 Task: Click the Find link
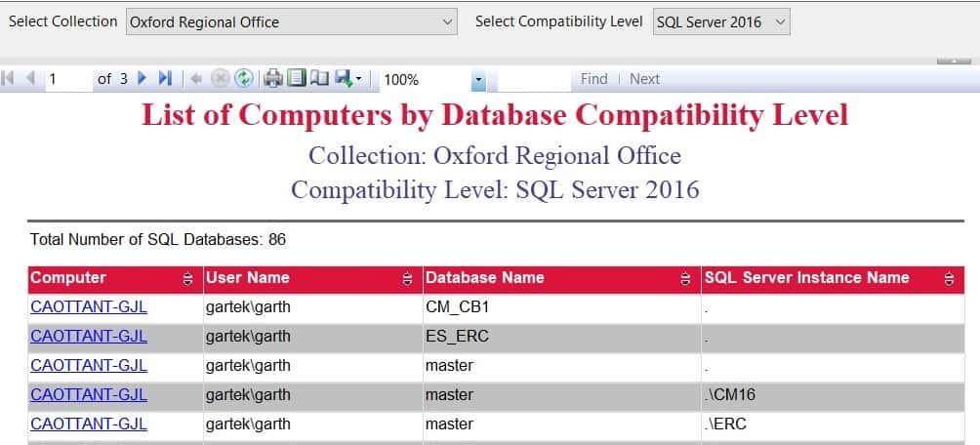coord(593,79)
